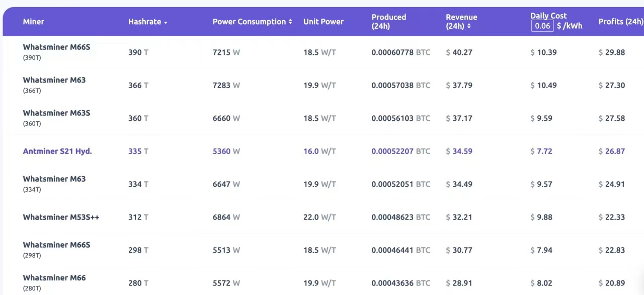Open Whatsminer M66 name in the 280T row

pos(54,278)
